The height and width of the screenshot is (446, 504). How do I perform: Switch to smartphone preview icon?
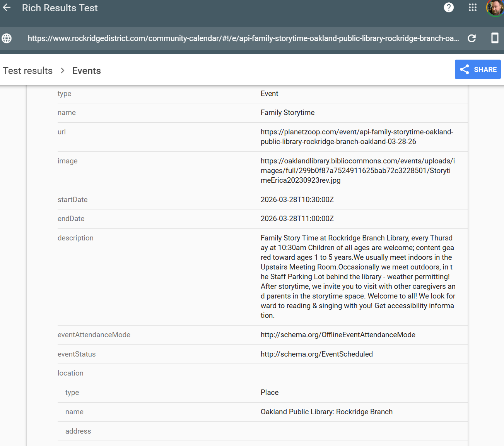(494, 38)
